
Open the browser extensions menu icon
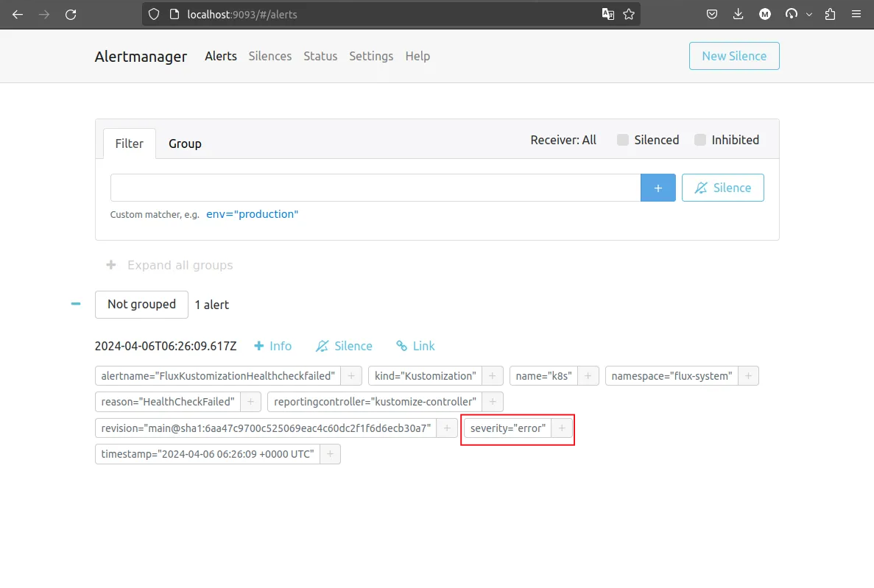pos(830,14)
